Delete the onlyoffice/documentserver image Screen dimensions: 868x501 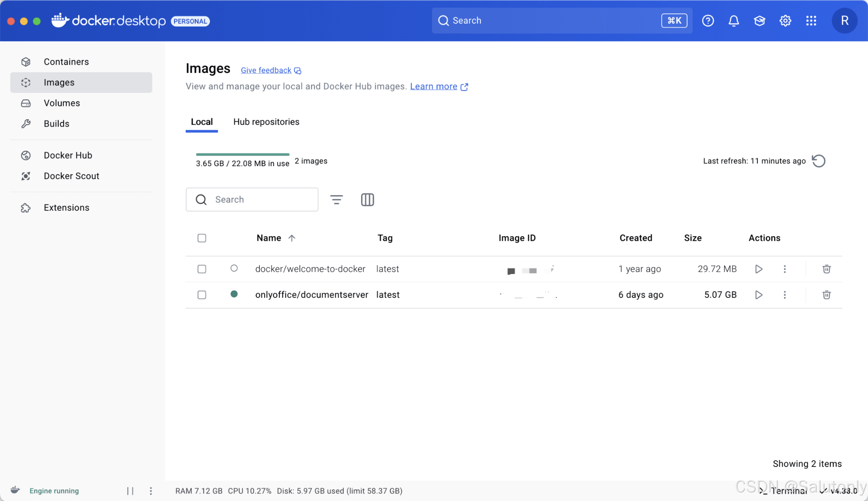(826, 295)
